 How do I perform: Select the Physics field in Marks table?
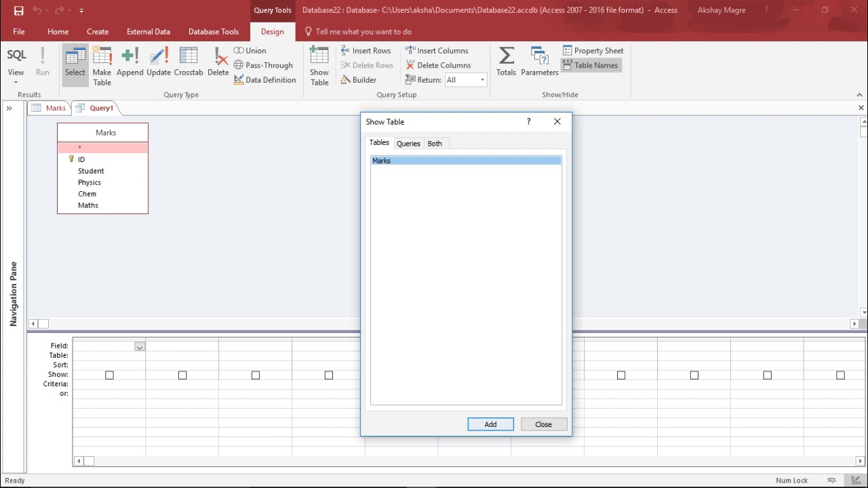click(x=90, y=183)
